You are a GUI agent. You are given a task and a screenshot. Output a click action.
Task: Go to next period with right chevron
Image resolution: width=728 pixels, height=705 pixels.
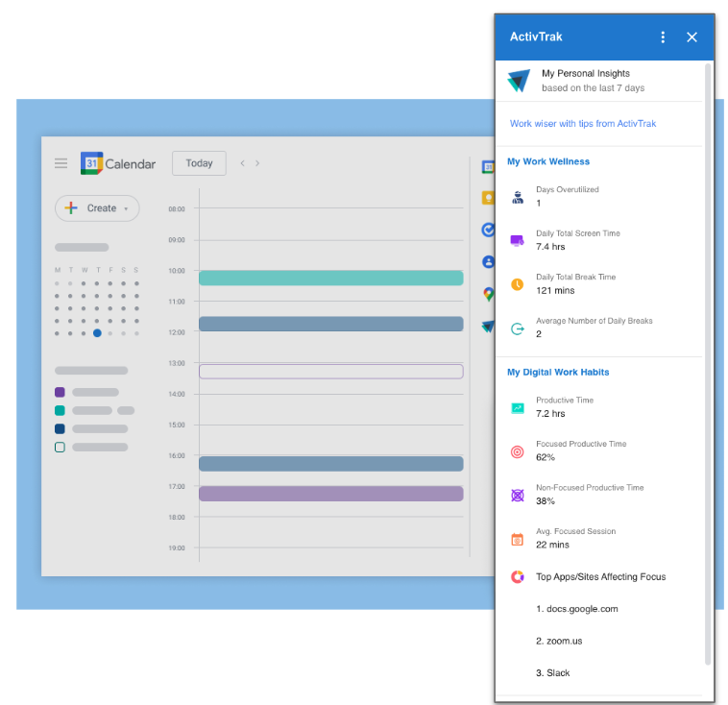coord(257,163)
